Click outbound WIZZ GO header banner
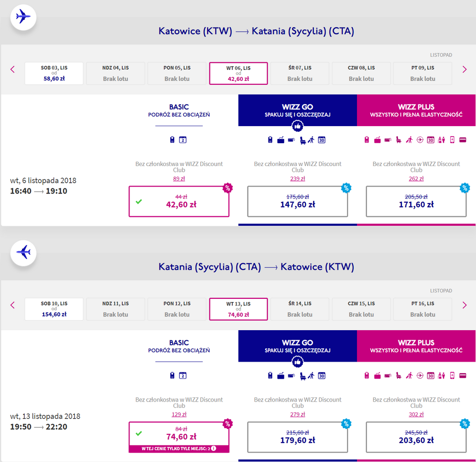Viewport: 476px width, 462px height. tap(297, 110)
